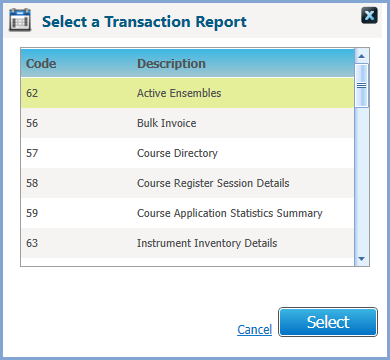Pick the Course Directory report

coord(188,153)
